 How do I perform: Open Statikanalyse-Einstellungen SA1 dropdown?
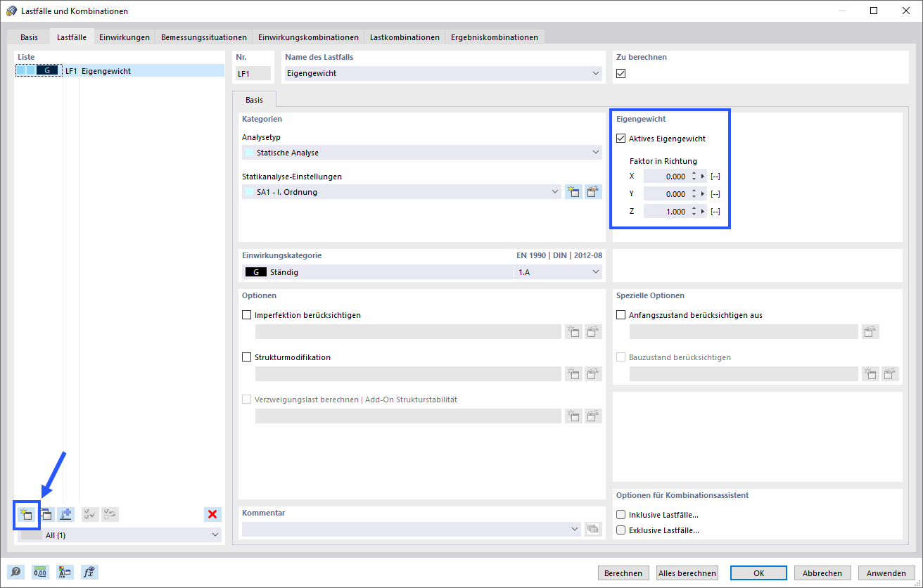[x=556, y=192]
